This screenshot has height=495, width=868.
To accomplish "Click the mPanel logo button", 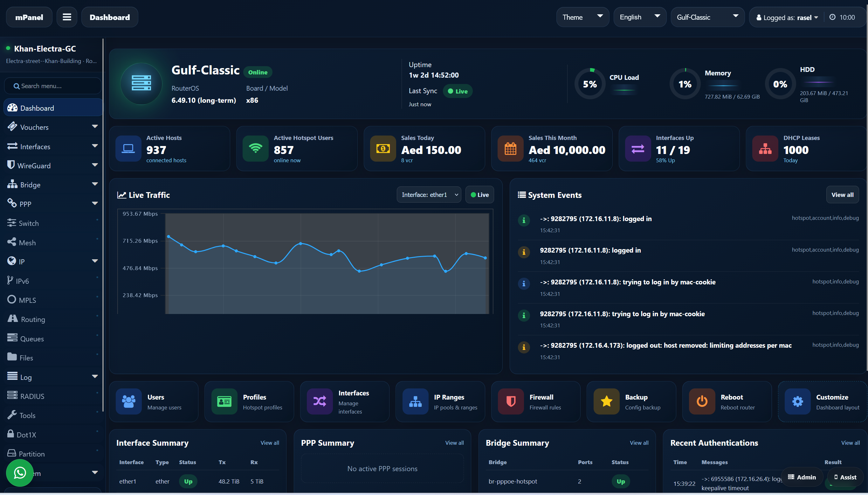I will click(29, 17).
